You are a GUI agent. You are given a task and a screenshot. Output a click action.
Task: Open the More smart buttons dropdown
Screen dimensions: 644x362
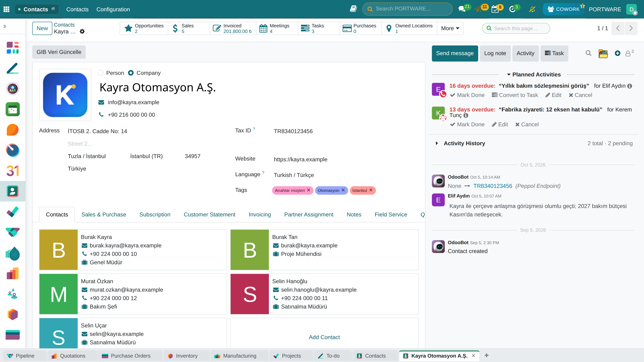click(450, 28)
